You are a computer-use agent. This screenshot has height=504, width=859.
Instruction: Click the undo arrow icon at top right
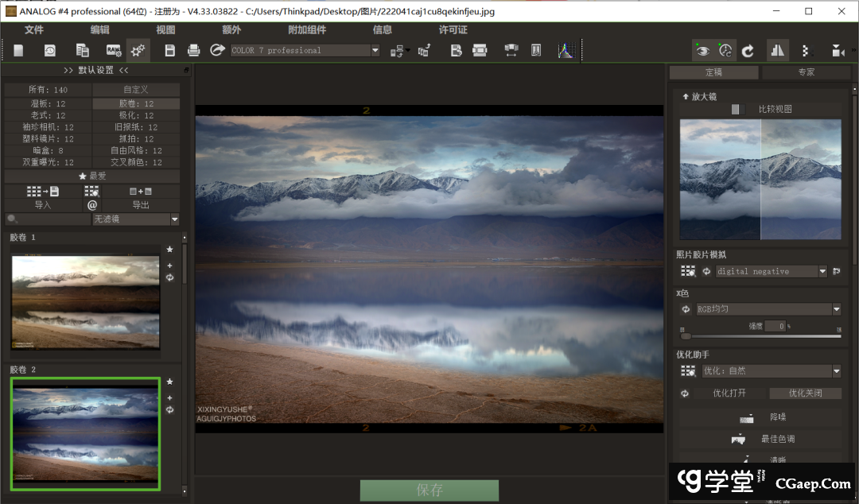748,50
